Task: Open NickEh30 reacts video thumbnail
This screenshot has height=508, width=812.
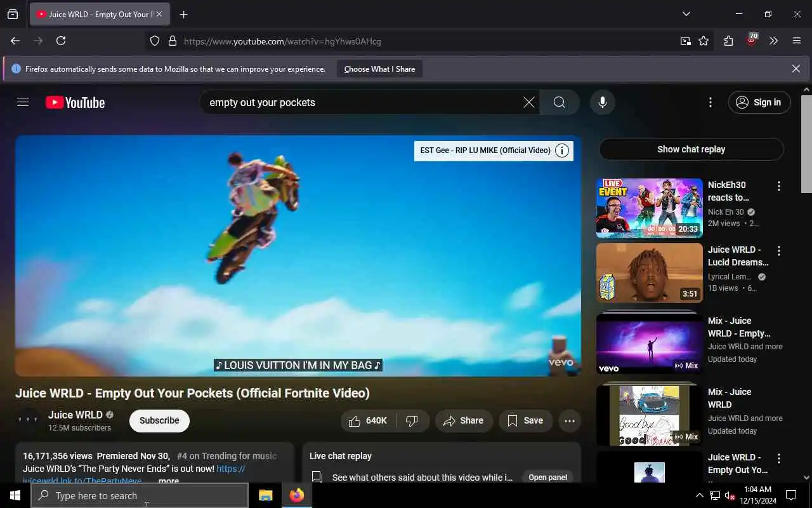Action: [x=649, y=208]
